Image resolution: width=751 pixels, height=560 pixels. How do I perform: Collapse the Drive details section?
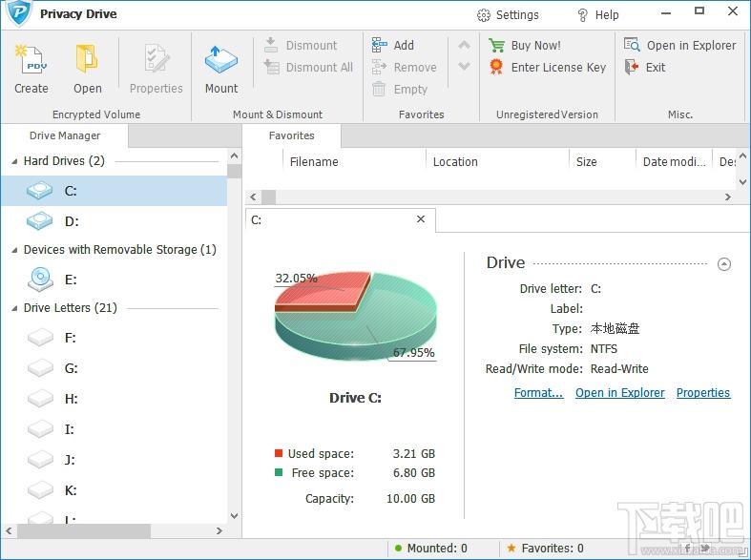click(723, 263)
